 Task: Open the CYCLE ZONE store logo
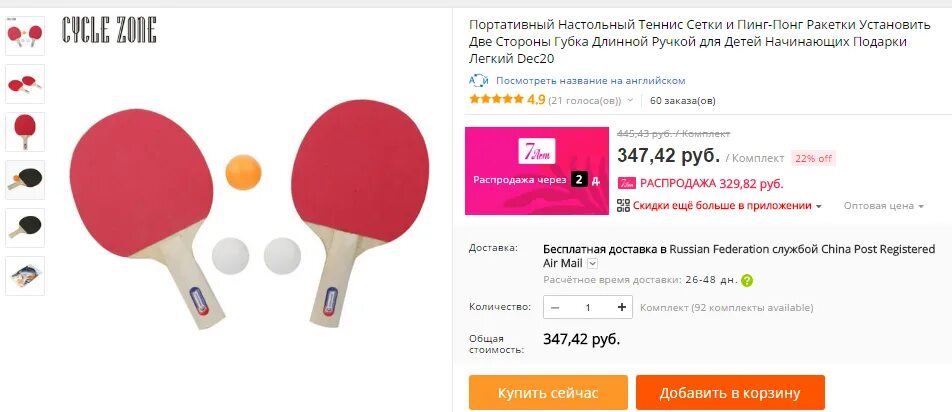(x=109, y=30)
